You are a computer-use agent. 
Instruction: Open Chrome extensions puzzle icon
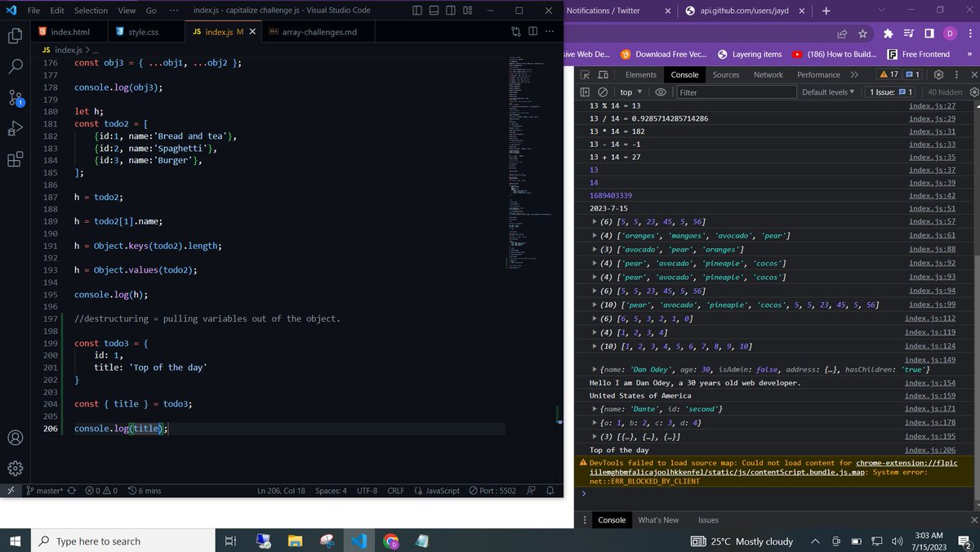pyautogui.click(x=888, y=33)
